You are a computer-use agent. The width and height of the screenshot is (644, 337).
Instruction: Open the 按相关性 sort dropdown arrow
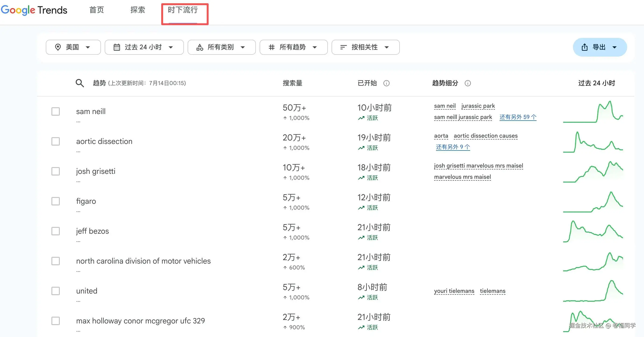pyautogui.click(x=386, y=47)
